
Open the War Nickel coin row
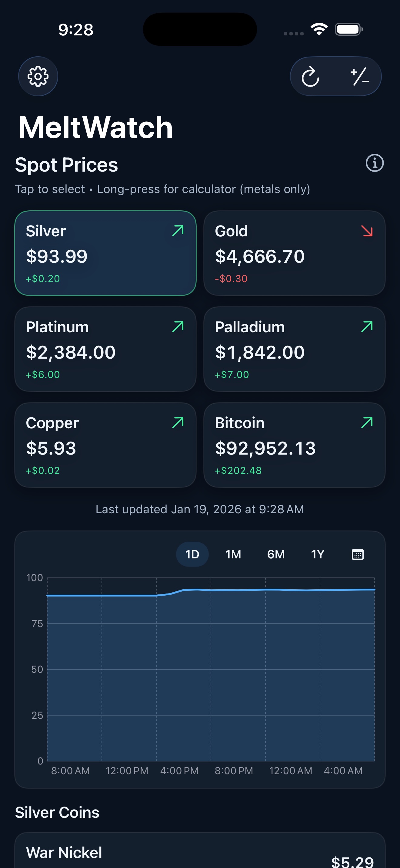point(200,853)
